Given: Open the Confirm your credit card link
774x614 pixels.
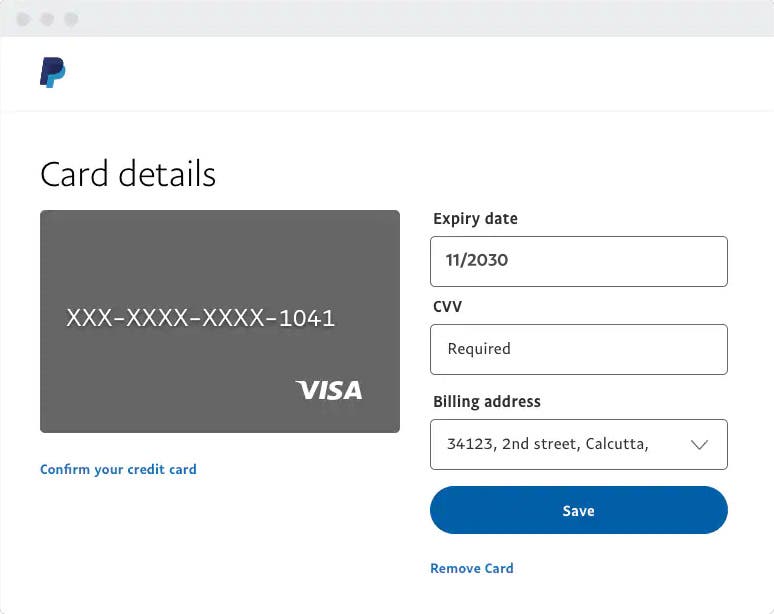Looking at the screenshot, I should click(118, 469).
